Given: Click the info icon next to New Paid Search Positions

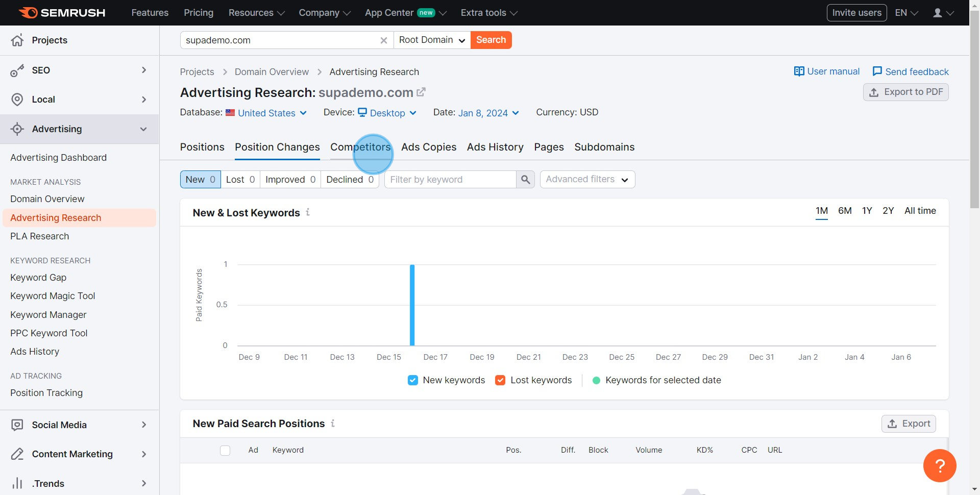Looking at the screenshot, I should pos(333,423).
